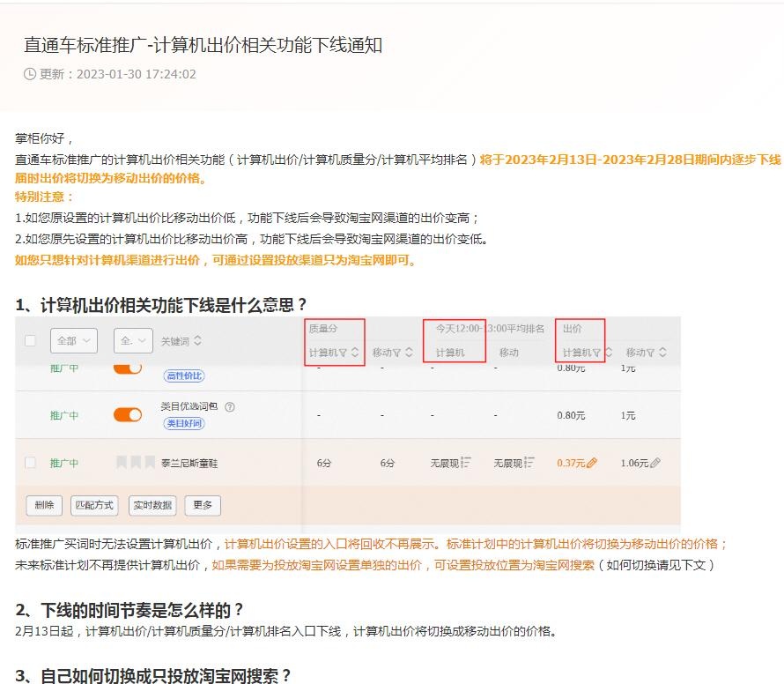Click the pencil edit icon beside 1.06元
The height and width of the screenshot is (684, 784).
(655, 463)
